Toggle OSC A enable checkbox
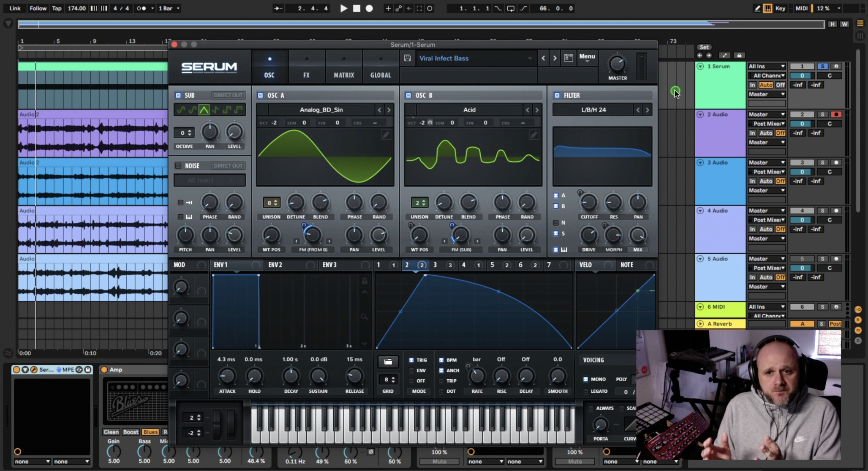 pyautogui.click(x=260, y=95)
